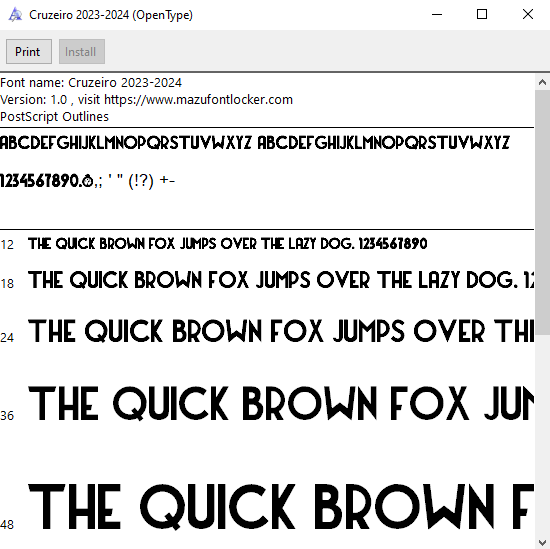Click the disabled Install button
This screenshot has width=550, height=549.
(82, 52)
